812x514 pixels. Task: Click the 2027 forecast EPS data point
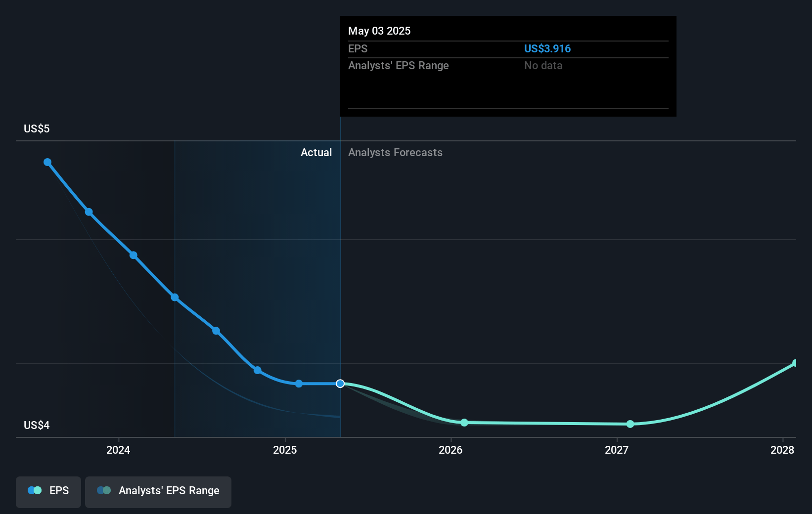630,424
